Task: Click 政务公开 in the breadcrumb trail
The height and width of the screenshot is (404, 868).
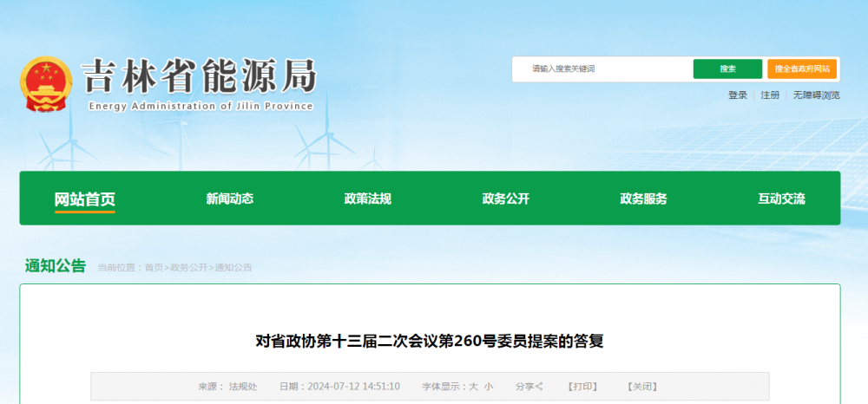Action: pyautogui.click(x=188, y=268)
